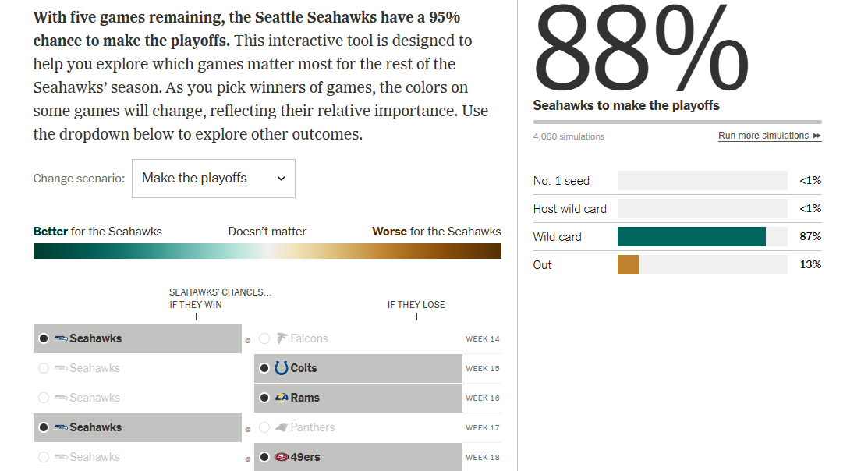Click the green Wild card probability bar
Image resolution: width=868 pixels, height=471 pixels.
tap(691, 237)
